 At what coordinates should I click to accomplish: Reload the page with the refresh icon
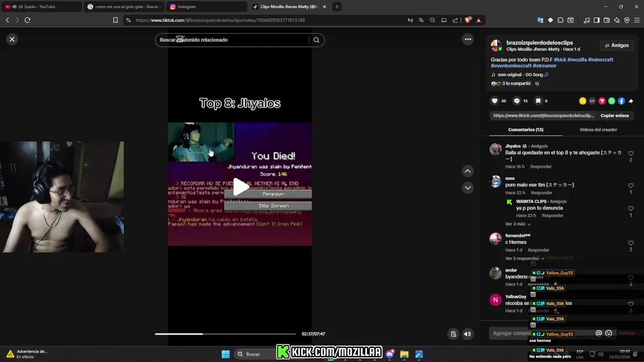pyautogui.click(x=27, y=20)
